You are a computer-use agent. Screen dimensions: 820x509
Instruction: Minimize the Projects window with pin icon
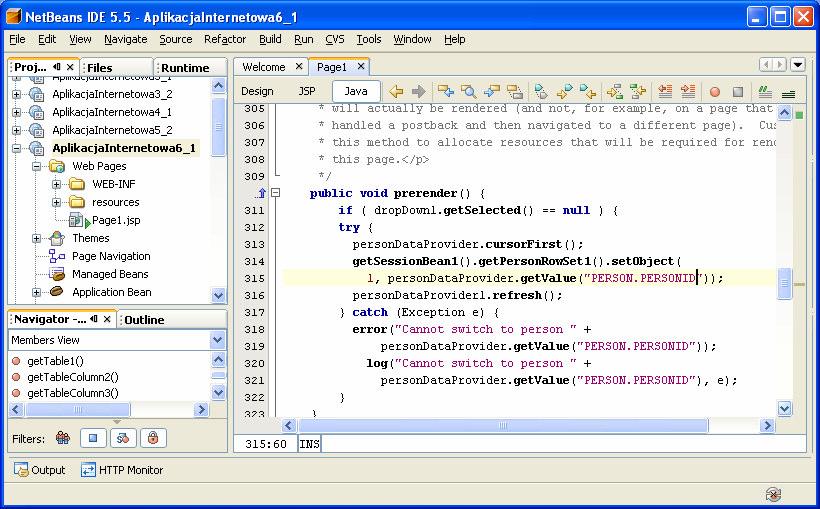coord(56,67)
